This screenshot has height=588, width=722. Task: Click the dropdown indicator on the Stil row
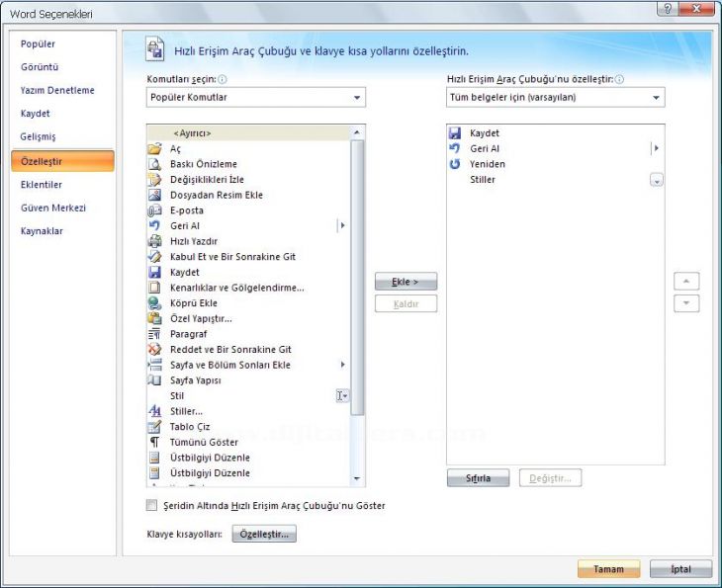click(x=342, y=395)
